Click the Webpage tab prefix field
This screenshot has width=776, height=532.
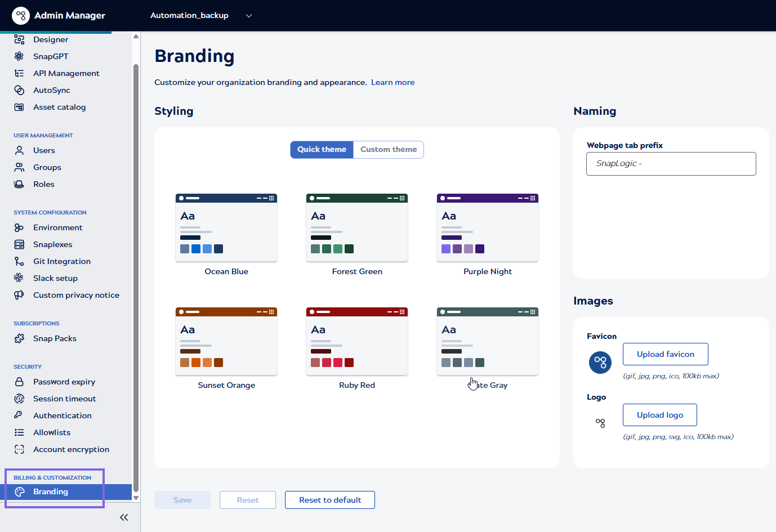(x=671, y=164)
